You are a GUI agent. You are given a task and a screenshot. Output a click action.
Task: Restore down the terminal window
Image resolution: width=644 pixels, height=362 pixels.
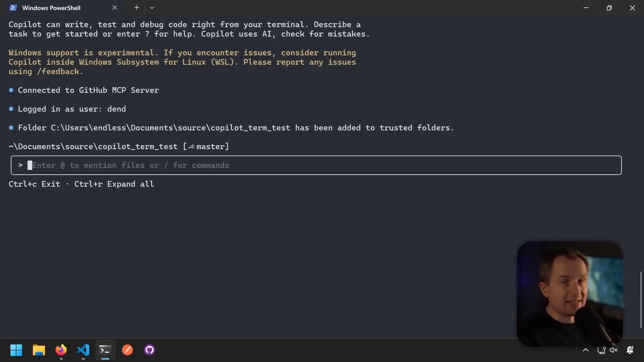tap(609, 8)
